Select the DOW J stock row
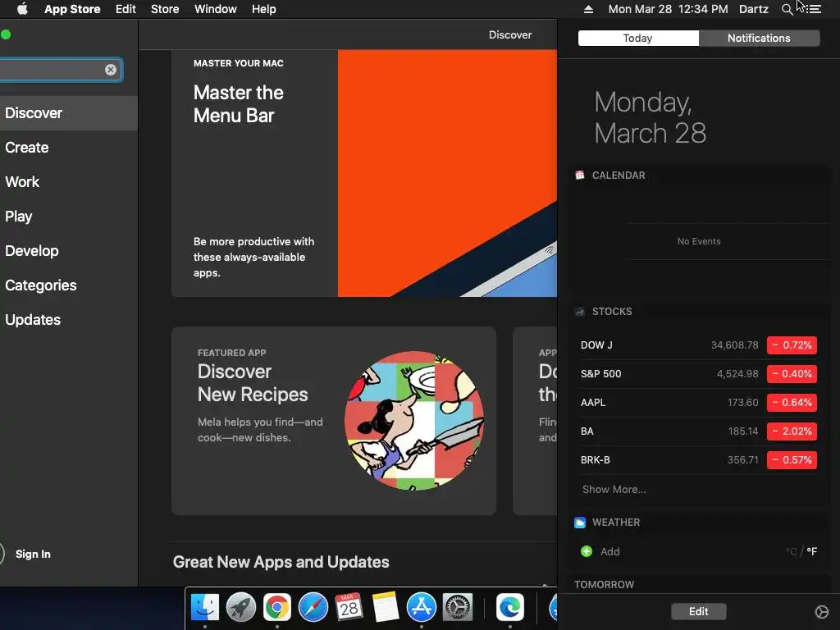840x630 pixels. [699, 345]
